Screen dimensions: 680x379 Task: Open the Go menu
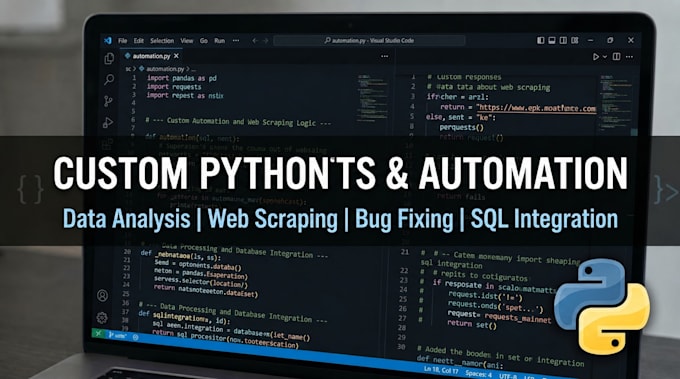(203, 40)
